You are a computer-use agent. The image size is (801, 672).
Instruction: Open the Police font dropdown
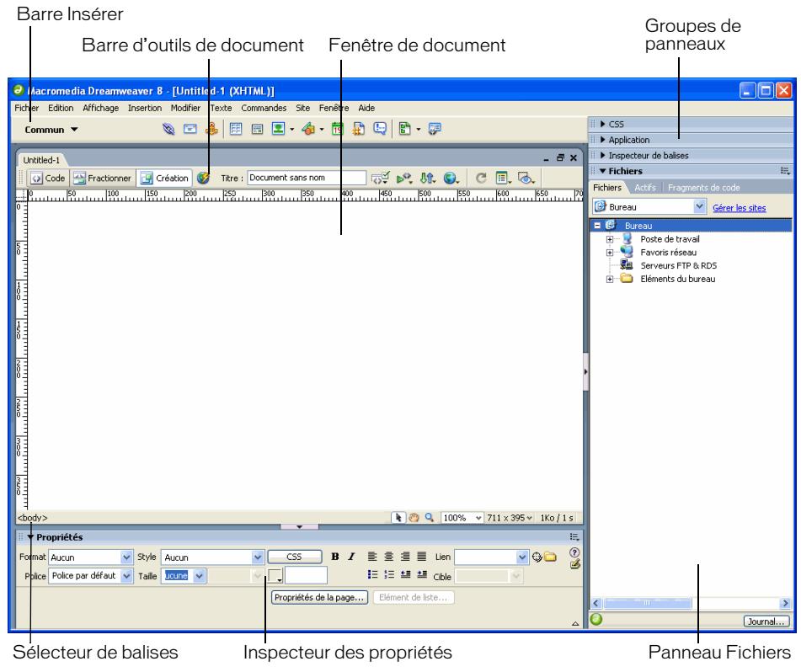pyautogui.click(x=126, y=575)
